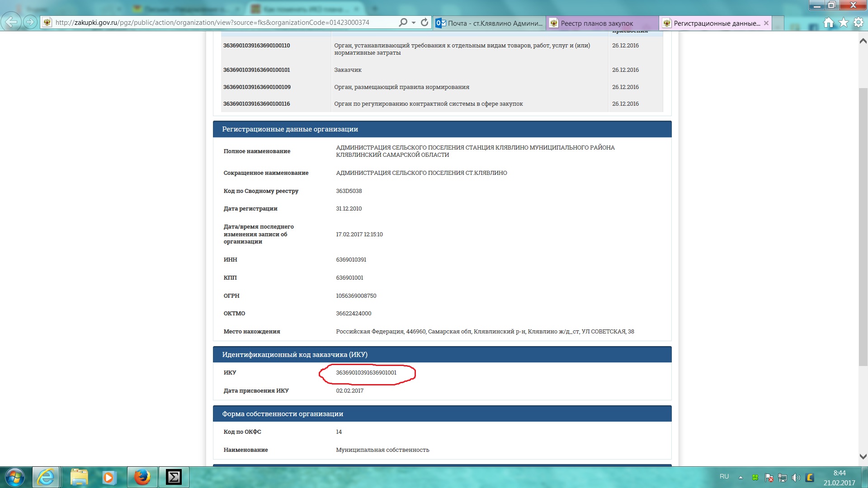Toggle the volume speaker tray icon
This screenshot has height=488, width=868.
coord(796,477)
